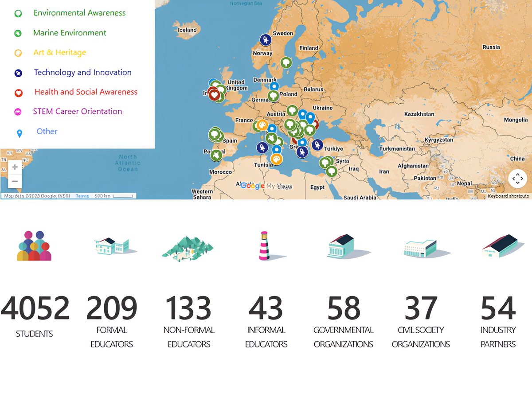
Task: Select the rocket marker between Norway and Sweden
Action: (x=265, y=40)
